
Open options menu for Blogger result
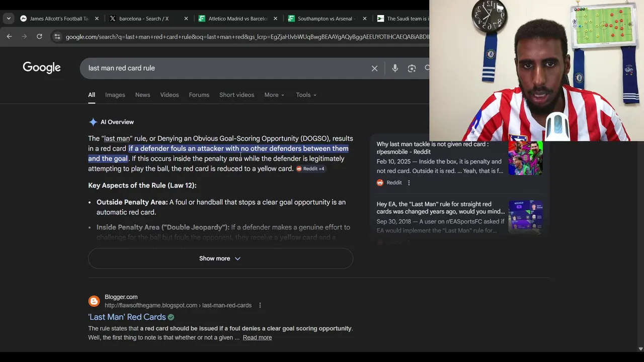pos(260,305)
